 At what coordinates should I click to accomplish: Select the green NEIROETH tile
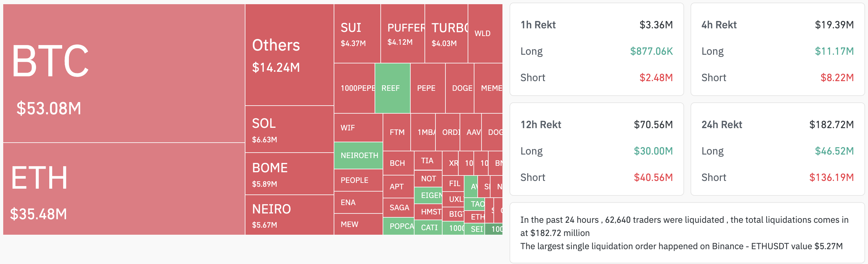358,156
